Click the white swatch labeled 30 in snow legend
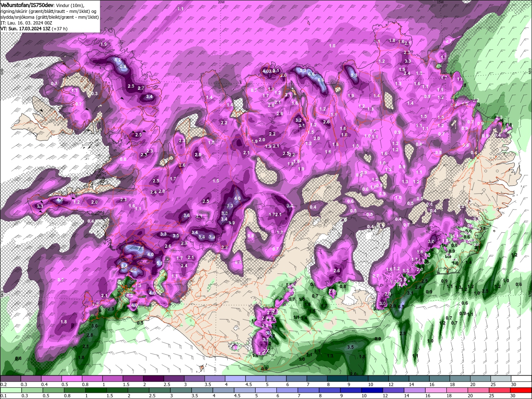This screenshot has height=399, width=532. 521,379
